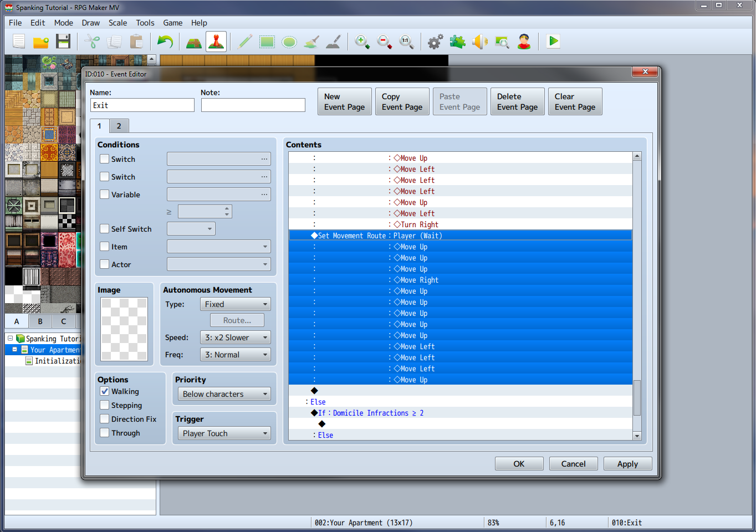Click the Zoom In magnifier icon
Image resolution: width=756 pixels, height=532 pixels.
[362, 42]
